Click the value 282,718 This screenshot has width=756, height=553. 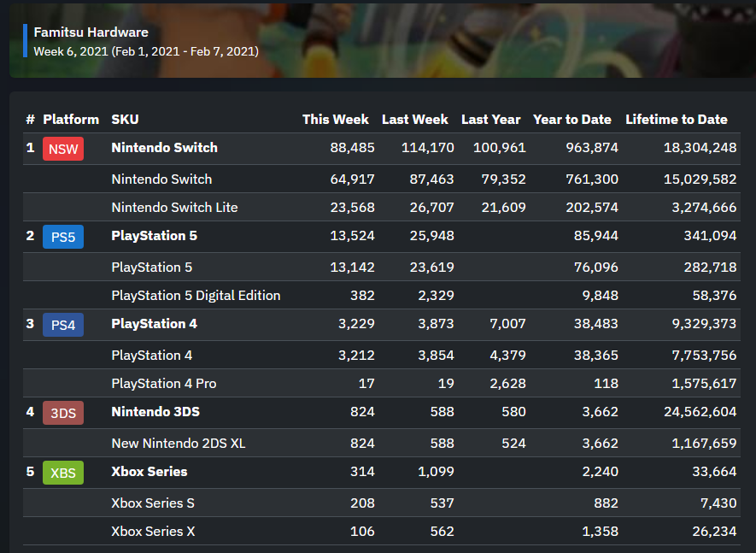[710, 268]
